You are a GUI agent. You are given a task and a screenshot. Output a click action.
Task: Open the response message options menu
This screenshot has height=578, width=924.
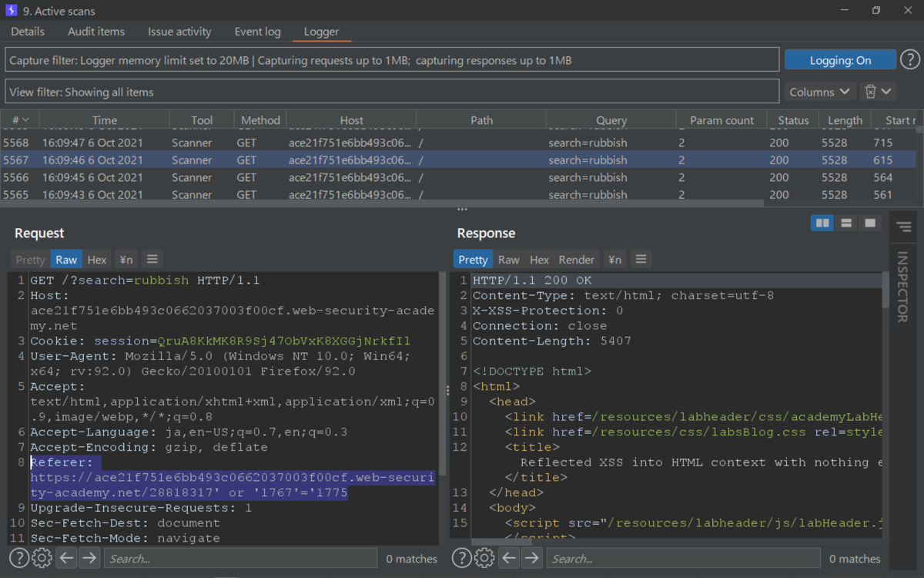click(641, 260)
